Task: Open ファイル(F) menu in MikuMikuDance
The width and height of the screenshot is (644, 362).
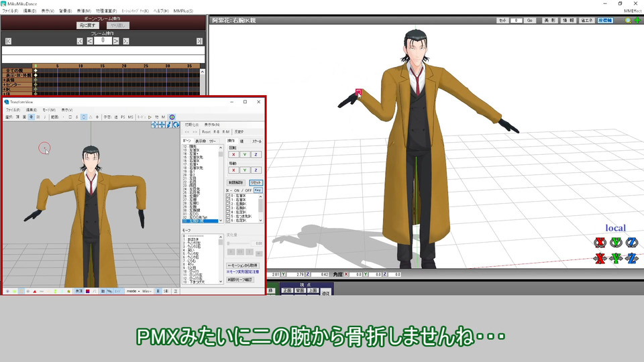Action: [10, 11]
